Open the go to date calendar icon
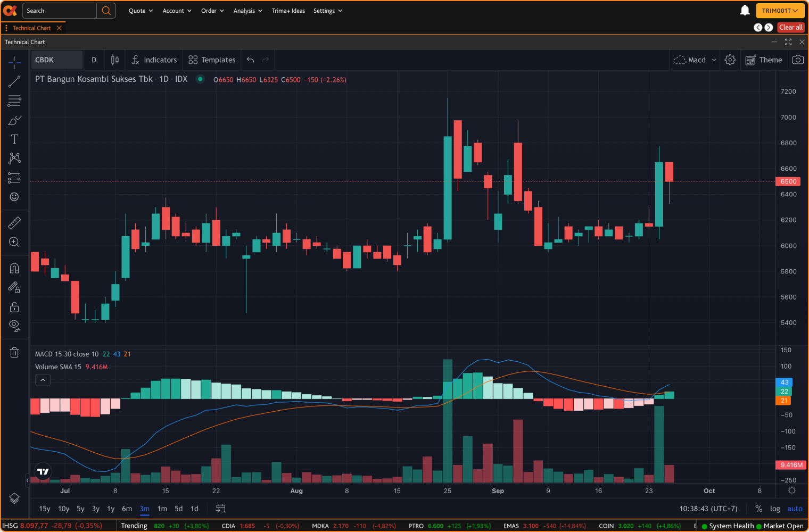Image resolution: width=809 pixels, height=532 pixels. click(220, 509)
